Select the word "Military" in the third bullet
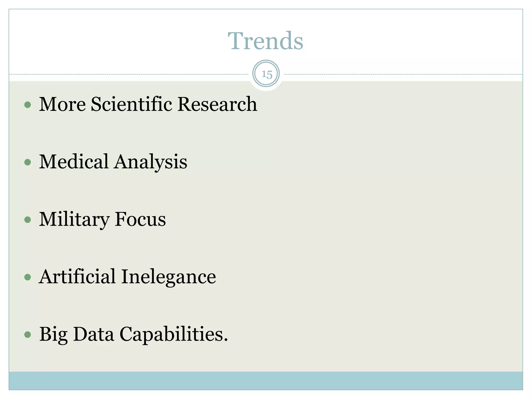Screen dimensions: 532x399 coord(74,220)
